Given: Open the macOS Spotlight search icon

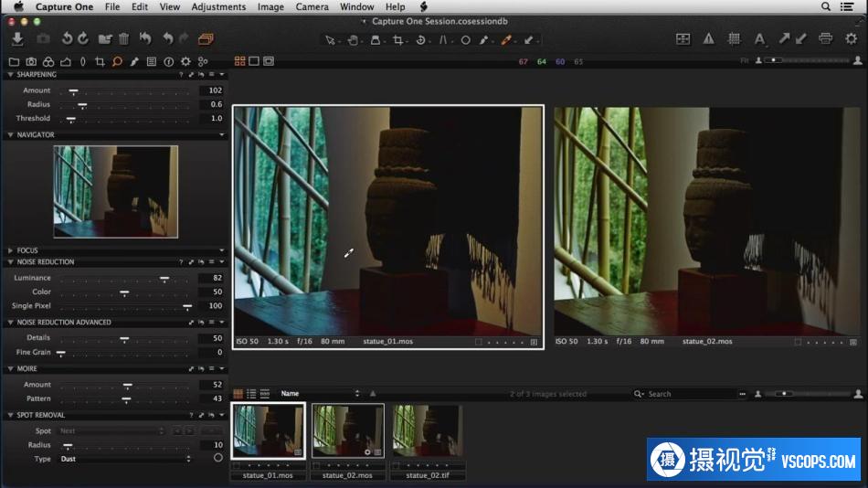Looking at the screenshot, I should click(825, 6).
